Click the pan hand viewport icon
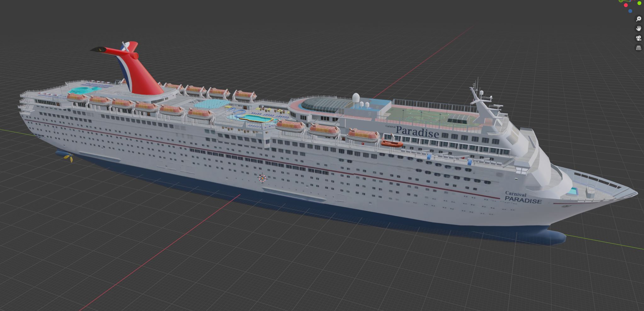 (639, 28)
